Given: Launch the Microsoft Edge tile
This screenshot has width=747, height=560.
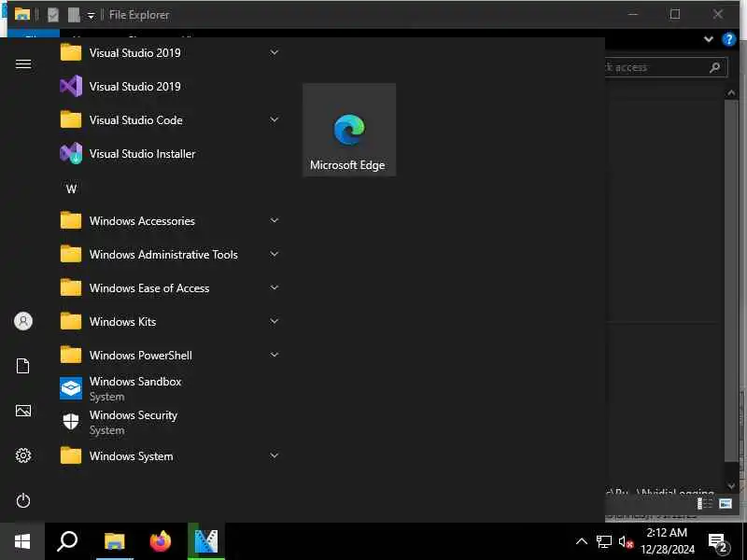Looking at the screenshot, I should 349,130.
